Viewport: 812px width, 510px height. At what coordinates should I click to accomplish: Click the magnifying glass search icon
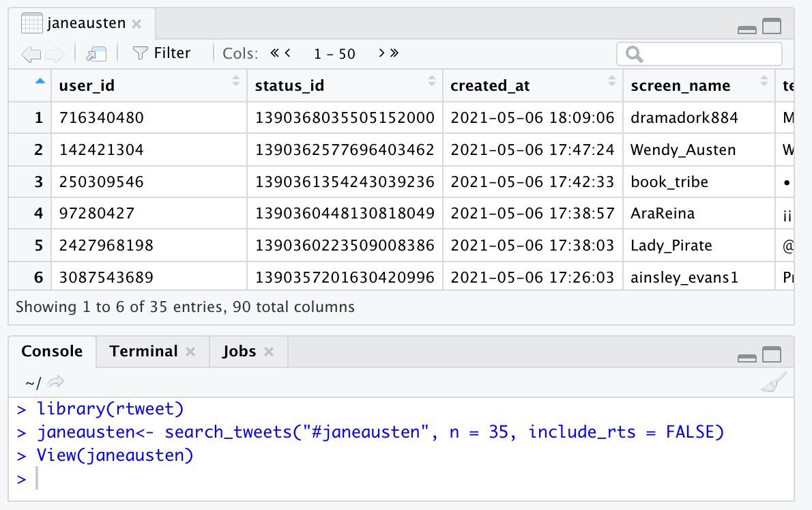point(634,54)
